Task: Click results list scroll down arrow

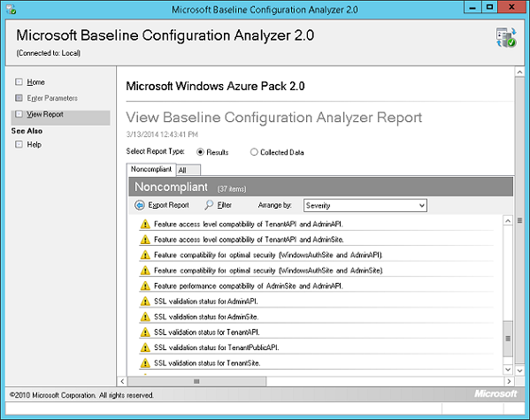Action: 508,370
